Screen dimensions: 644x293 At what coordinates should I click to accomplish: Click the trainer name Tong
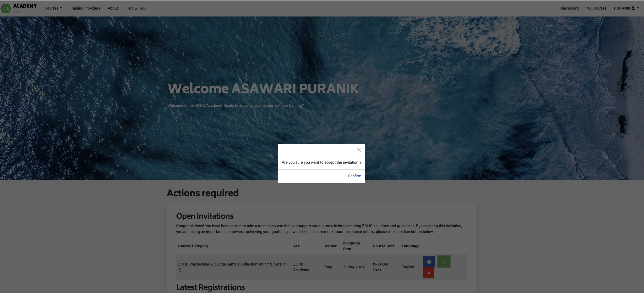[328, 267]
